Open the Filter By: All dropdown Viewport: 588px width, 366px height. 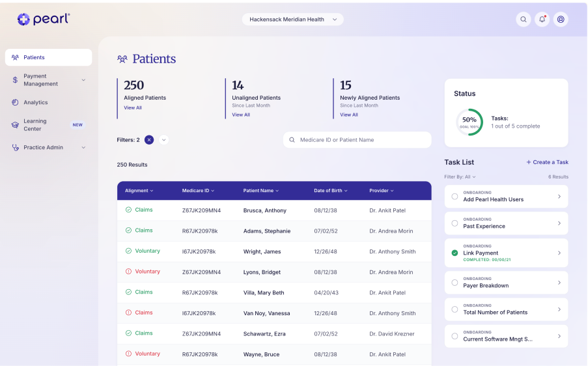coord(460,177)
